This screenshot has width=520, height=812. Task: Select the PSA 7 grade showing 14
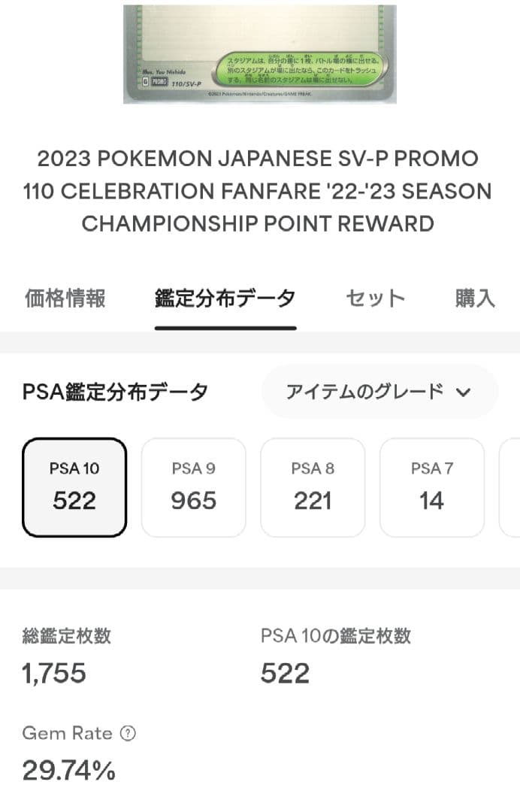[431, 487]
